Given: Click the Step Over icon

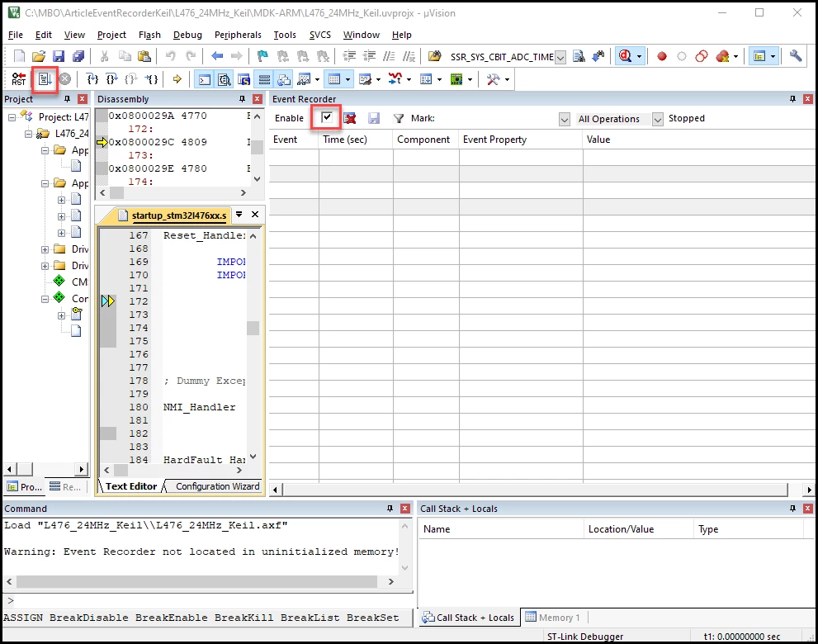Looking at the screenshot, I should click(x=111, y=79).
